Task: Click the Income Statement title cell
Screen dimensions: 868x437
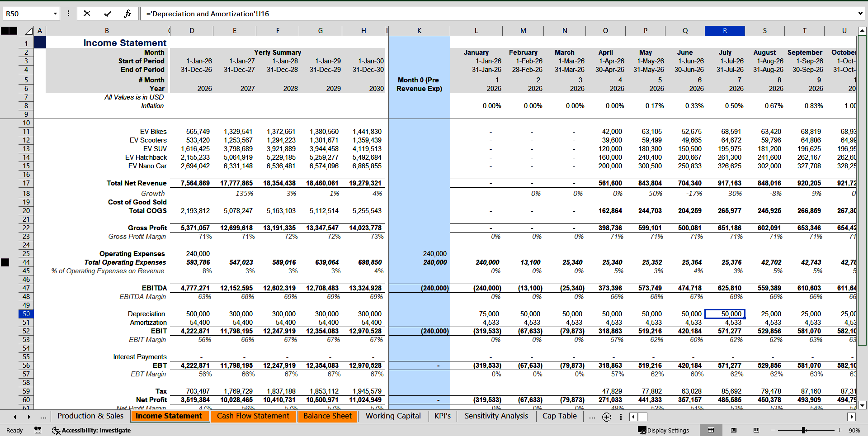Action: pos(125,43)
